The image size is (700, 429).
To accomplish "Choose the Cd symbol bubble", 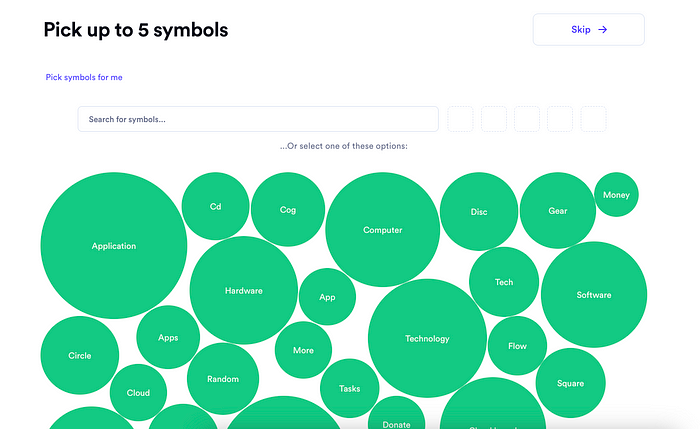I will point(216,206).
